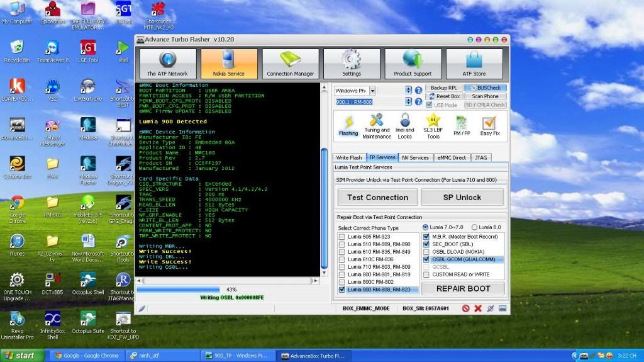Check Lumia 505 RM-923 phone type
The width and height of the screenshot is (644, 362).
click(341, 237)
